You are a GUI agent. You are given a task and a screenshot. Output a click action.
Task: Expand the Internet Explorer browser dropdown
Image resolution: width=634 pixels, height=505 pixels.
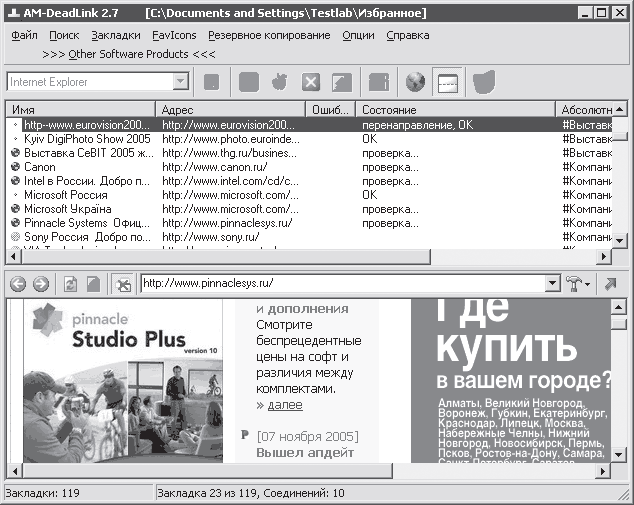point(180,82)
